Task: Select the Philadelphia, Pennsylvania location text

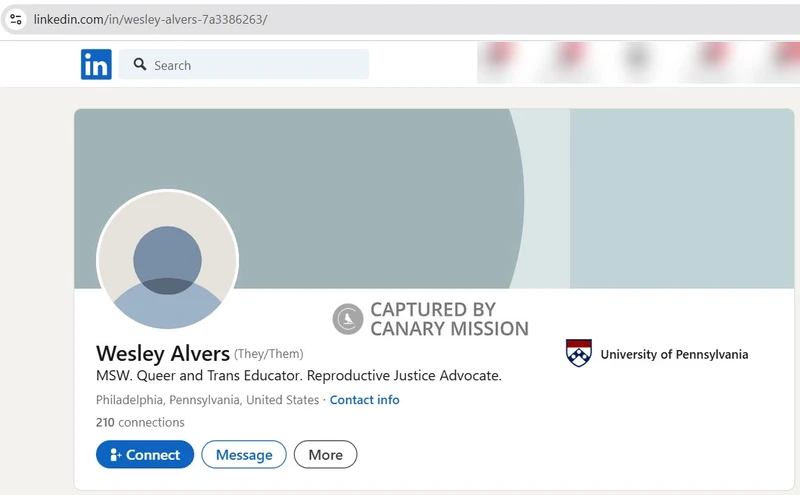Action: 207,400
